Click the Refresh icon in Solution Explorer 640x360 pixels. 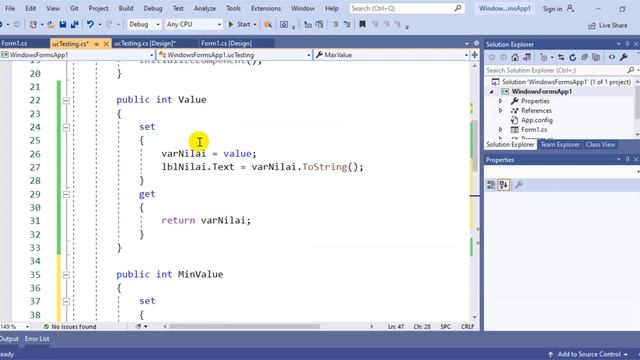click(x=573, y=58)
